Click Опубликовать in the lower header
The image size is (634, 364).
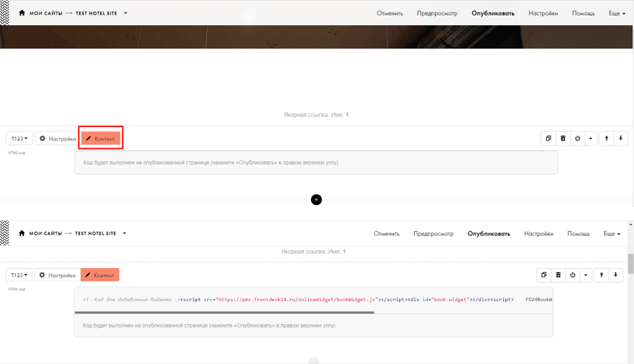[x=489, y=233]
